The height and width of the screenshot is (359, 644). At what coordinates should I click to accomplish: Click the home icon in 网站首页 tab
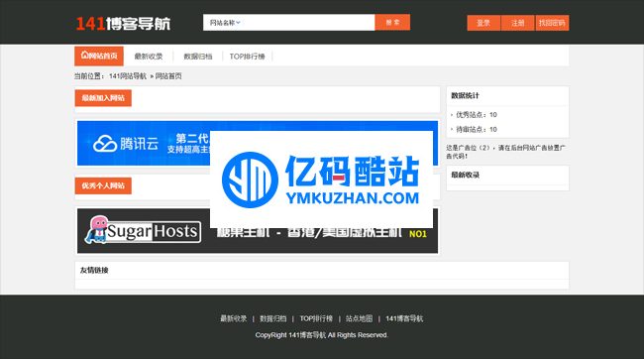(84, 56)
